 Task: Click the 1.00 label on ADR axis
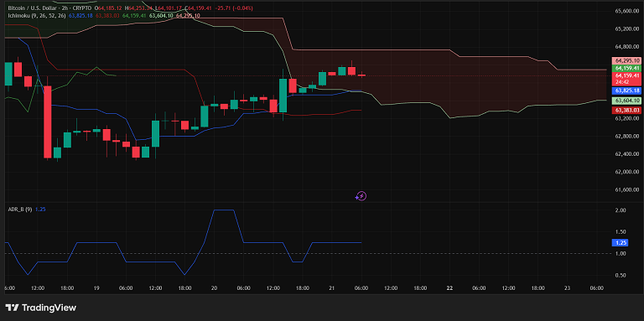pyautogui.click(x=621, y=254)
